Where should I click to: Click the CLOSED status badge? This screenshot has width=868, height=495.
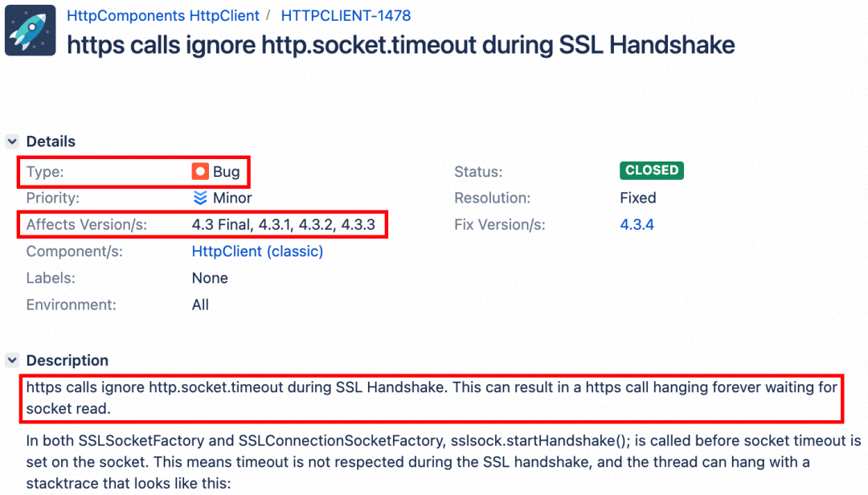coord(651,170)
